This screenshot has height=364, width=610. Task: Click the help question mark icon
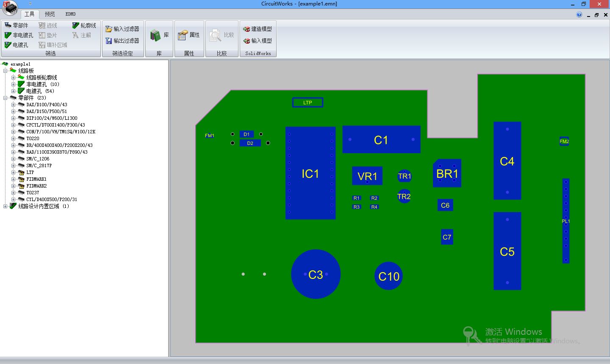point(579,14)
